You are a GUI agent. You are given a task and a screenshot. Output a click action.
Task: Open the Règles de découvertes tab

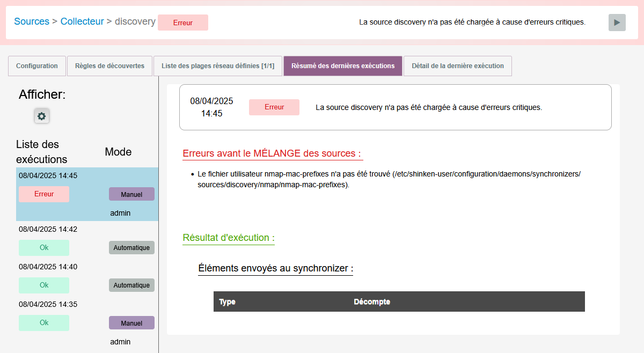pyautogui.click(x=109, y=66)
